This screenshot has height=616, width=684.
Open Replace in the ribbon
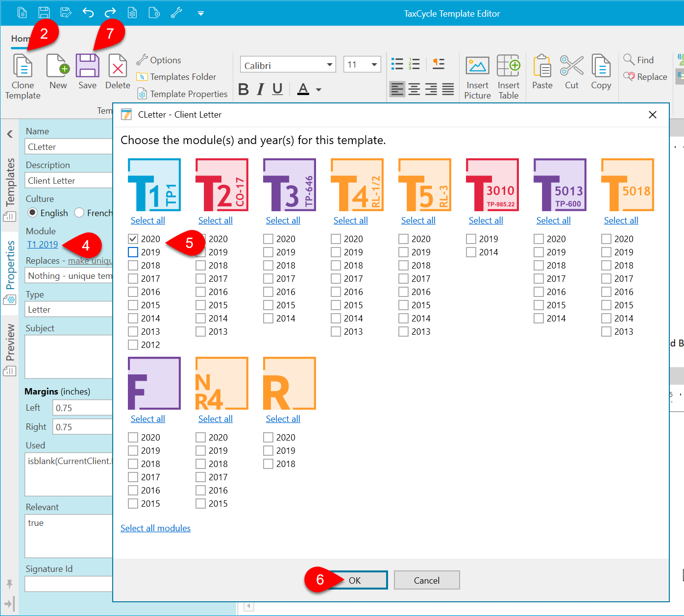pos(645,76)
